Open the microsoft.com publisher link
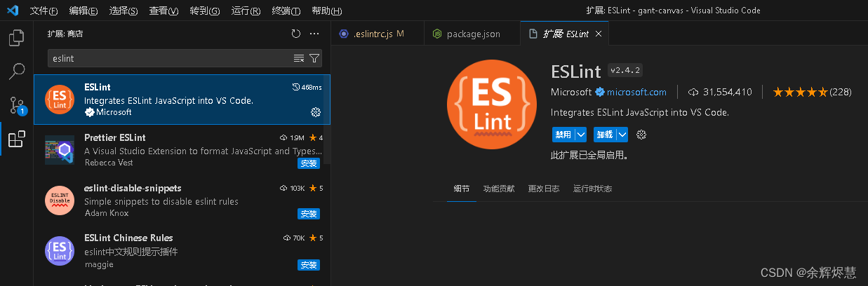 636,92
